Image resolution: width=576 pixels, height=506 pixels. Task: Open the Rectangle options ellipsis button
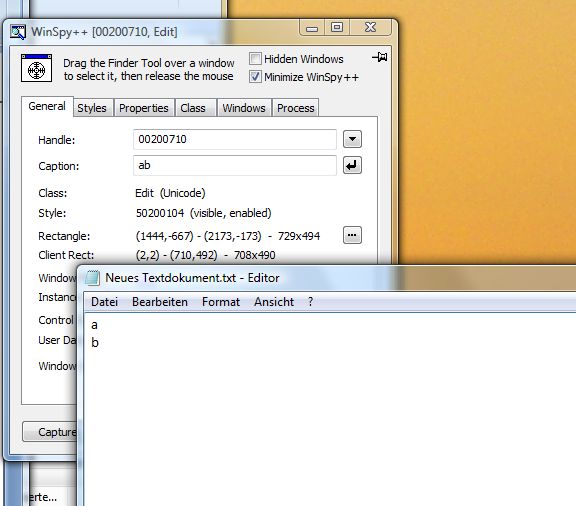pos(352,235)
